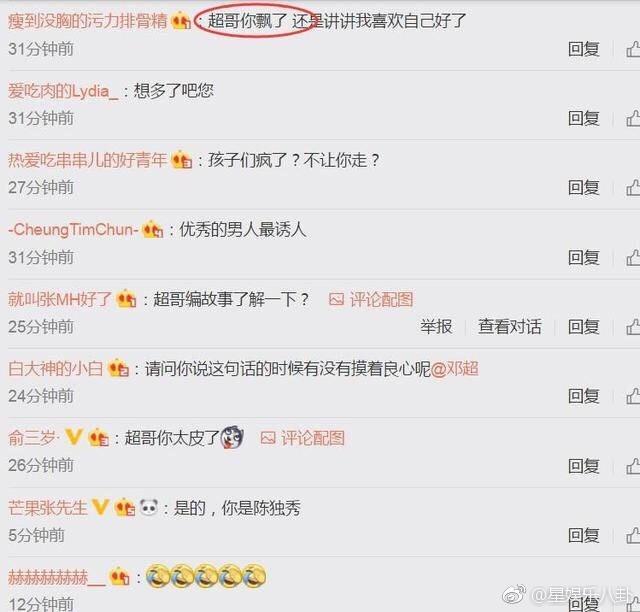Open the @邓超 mention link
The height and width of the screenshot is (612, 640).
[454, 369]
